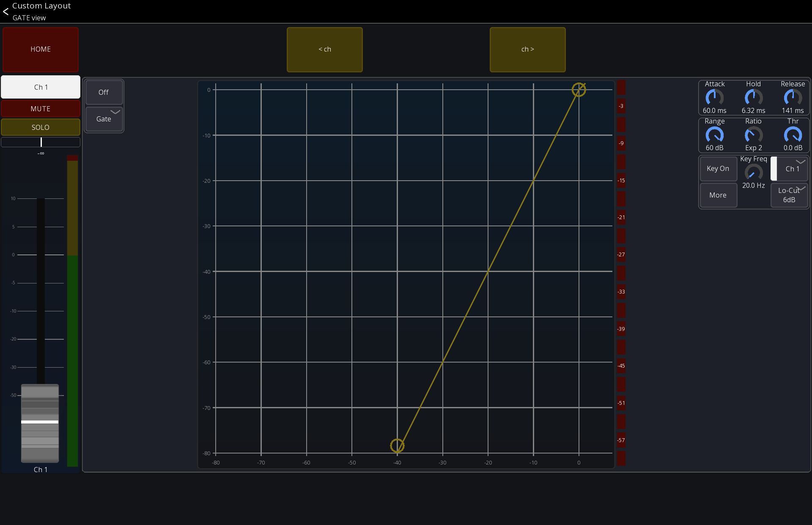The image size is (812, 525).
Task: Click the 0.0 dB threshold value
Action: pos(793,148)
